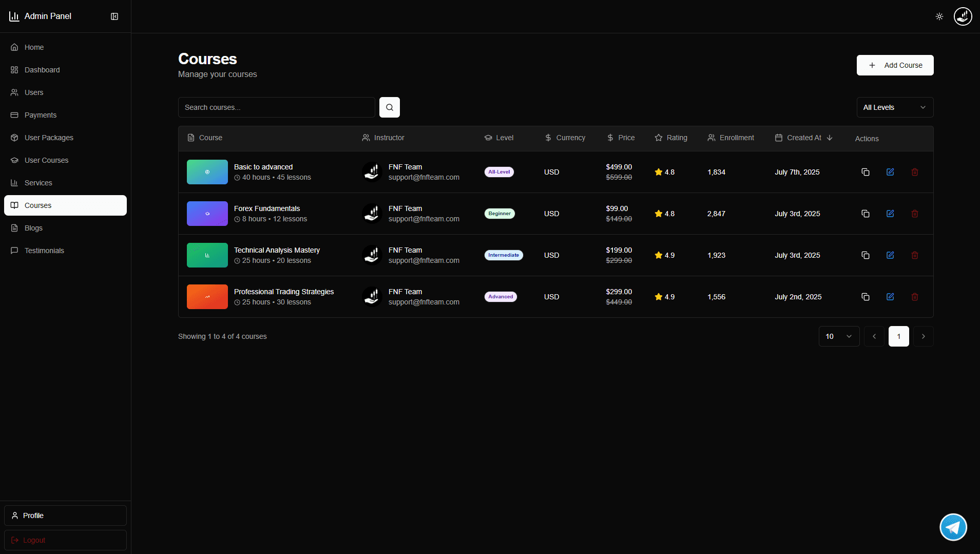
Task: Click the Forex Fundamentals purple thumbnail
Action: coord(207,214)
